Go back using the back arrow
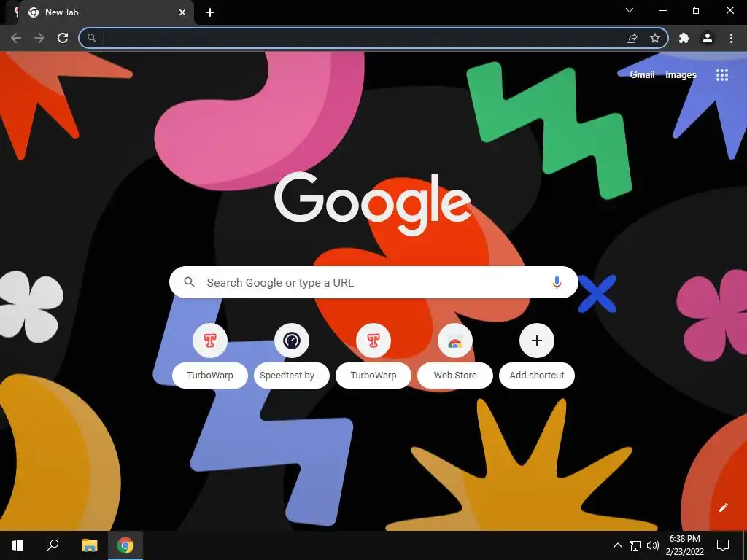The image size is (747, 560). [x=16, y=38]
